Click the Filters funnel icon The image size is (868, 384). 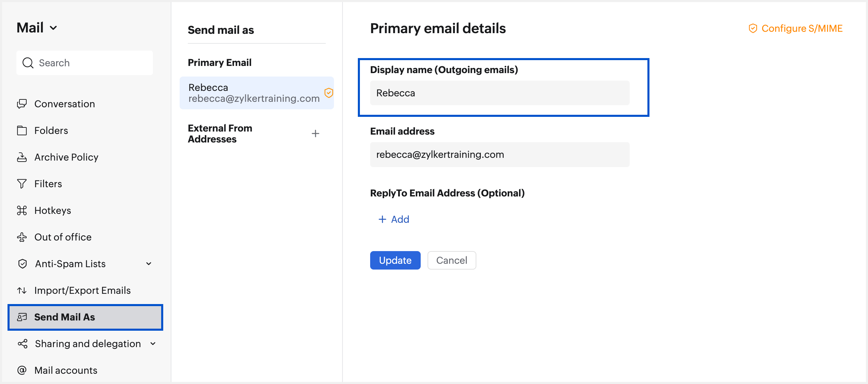coord(22,184)
